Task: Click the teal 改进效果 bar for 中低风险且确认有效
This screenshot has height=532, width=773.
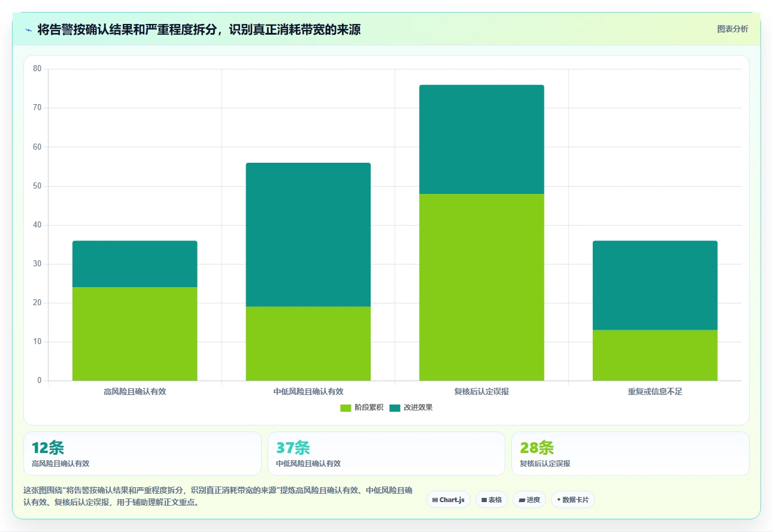Action: [x=308, y=235]
